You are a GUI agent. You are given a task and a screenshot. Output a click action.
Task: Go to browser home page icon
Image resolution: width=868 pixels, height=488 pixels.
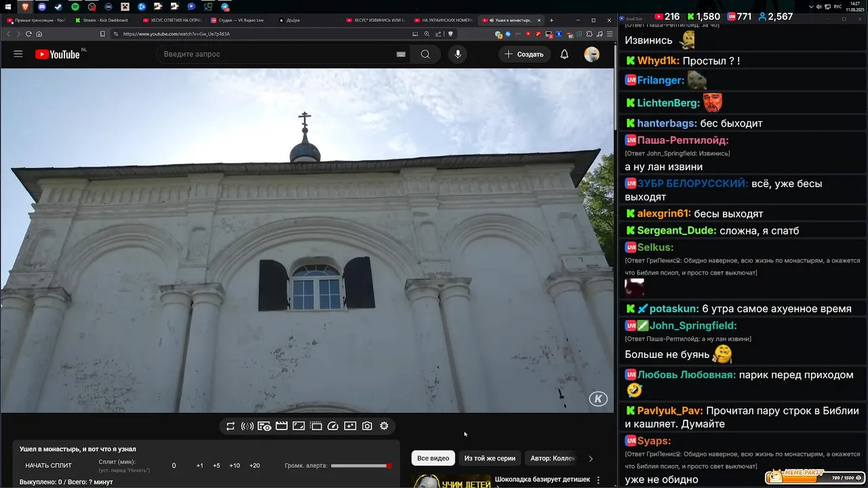[x=39, y=34]
